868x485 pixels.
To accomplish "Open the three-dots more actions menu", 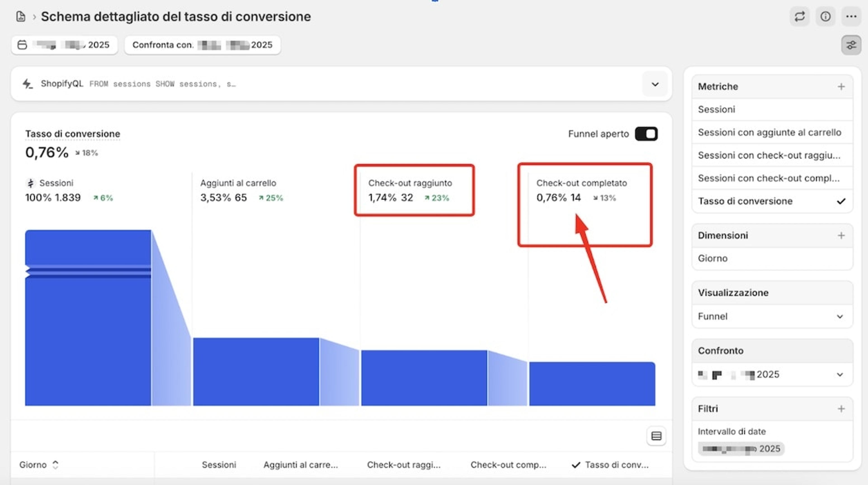I will click(x=851, y=16).
